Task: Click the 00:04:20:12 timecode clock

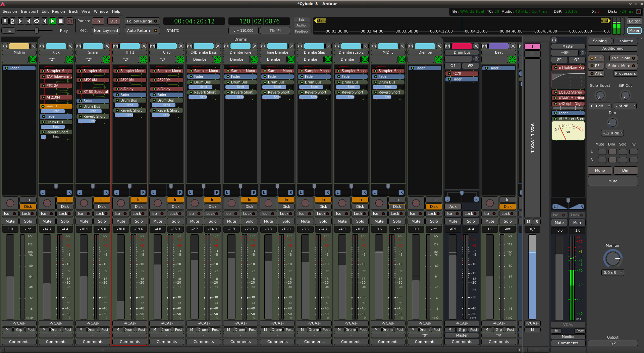Action: click(194, 21)
